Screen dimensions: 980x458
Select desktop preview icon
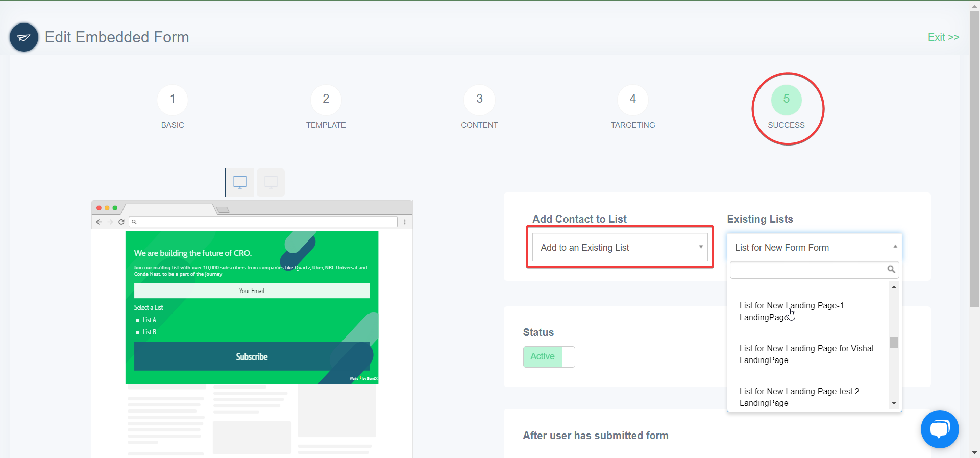tap(239, 182)
